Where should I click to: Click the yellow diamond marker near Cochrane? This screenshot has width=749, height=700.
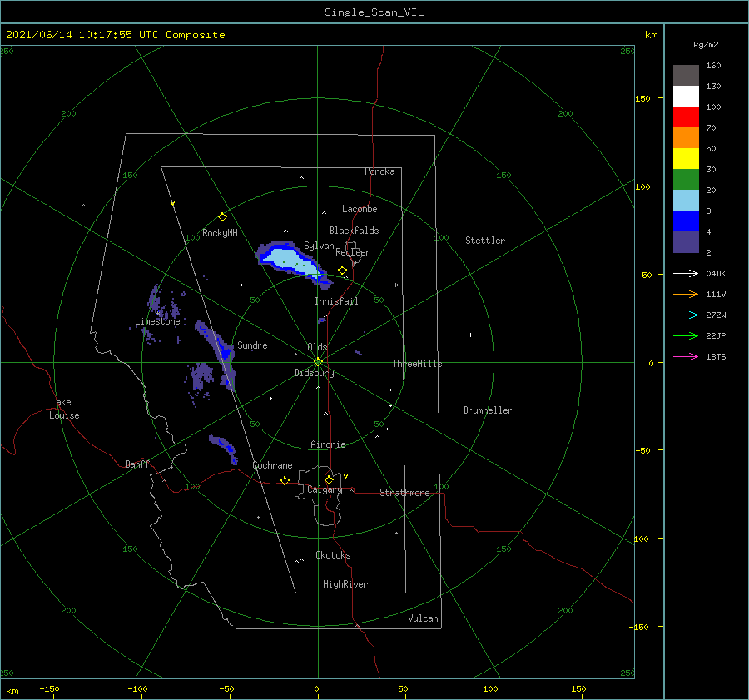(285, 480)
